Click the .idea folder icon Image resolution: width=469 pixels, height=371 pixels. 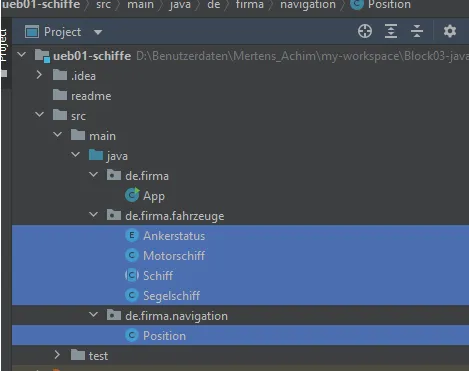pos(60,75)
